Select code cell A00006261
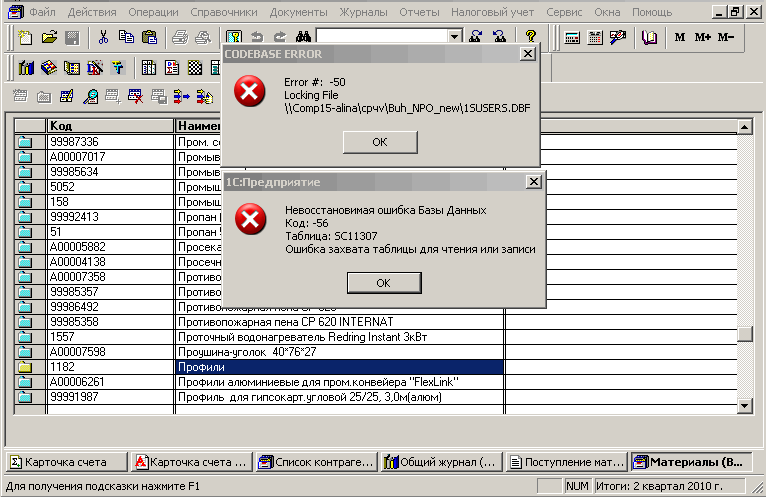This screenshot has width=766, height=497. [110, 382]
